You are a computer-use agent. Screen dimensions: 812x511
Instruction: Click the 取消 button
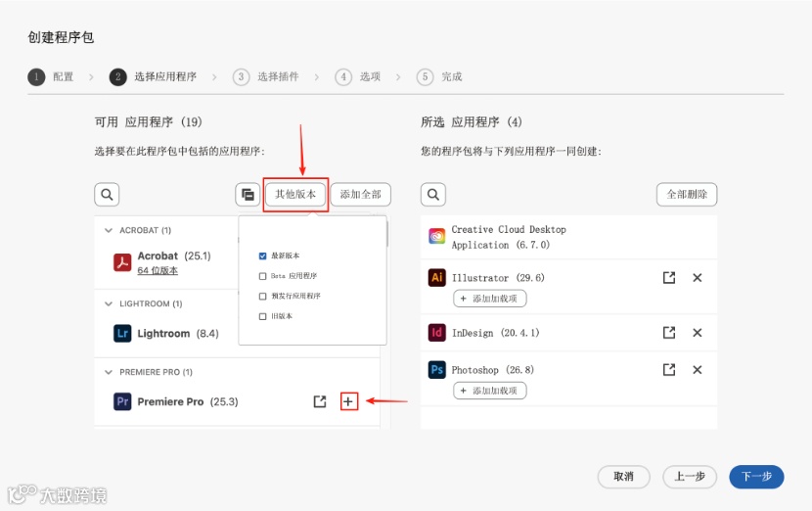(x=623, y=477)
